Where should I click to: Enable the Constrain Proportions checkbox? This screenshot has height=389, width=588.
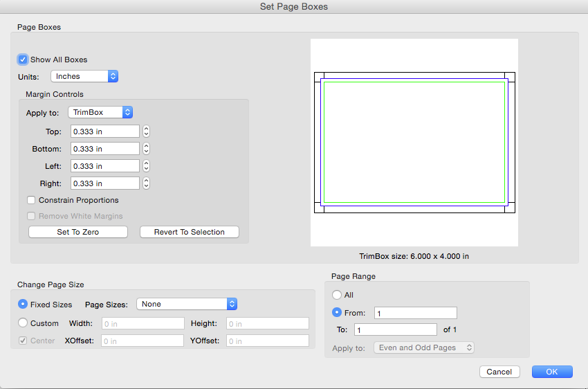[31, 200]
